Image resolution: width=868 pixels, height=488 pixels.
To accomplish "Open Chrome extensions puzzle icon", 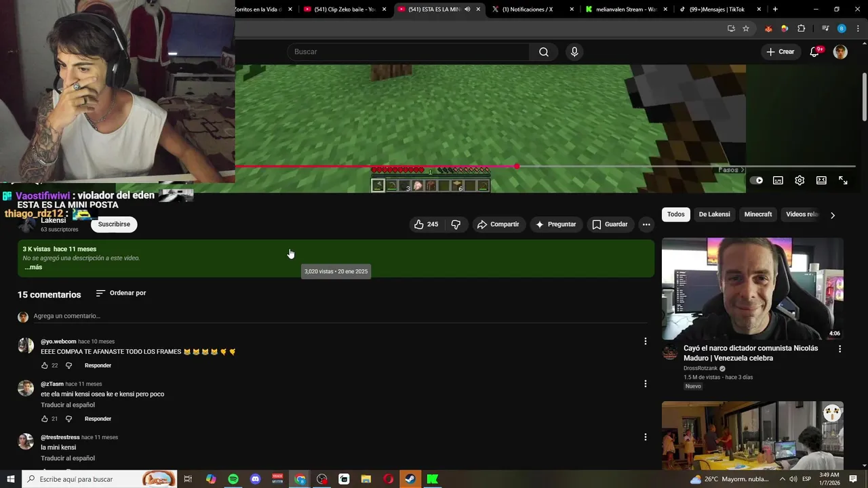I will (802, 28).
